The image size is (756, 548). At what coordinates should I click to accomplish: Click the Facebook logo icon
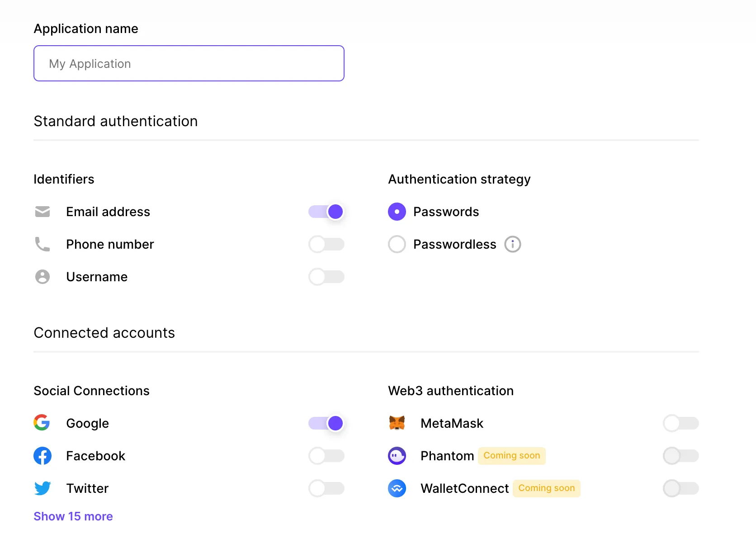point(42,456)
